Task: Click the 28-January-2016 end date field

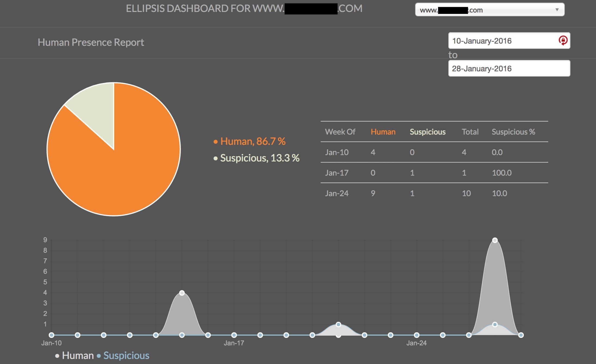Action: click(x=508, y=69)
